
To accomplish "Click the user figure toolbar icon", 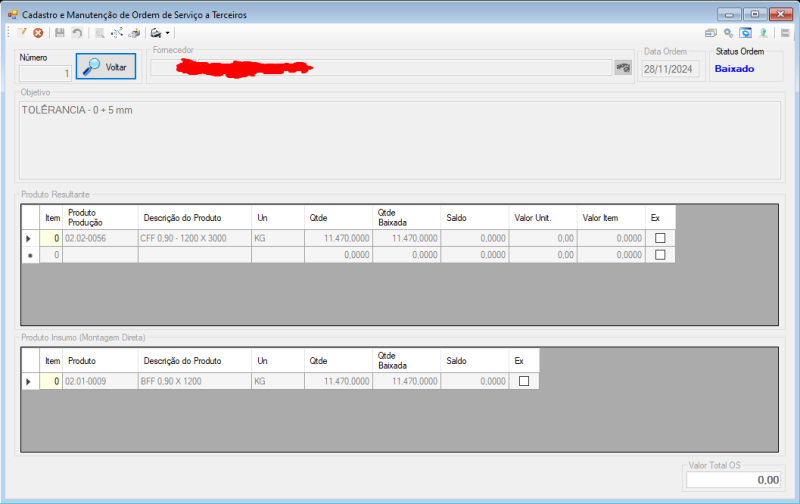I will point(763,33).
